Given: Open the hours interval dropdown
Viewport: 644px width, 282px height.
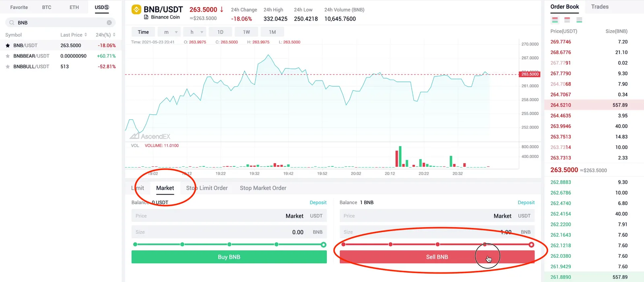Looking at the screenshot, I should [195, 32].
